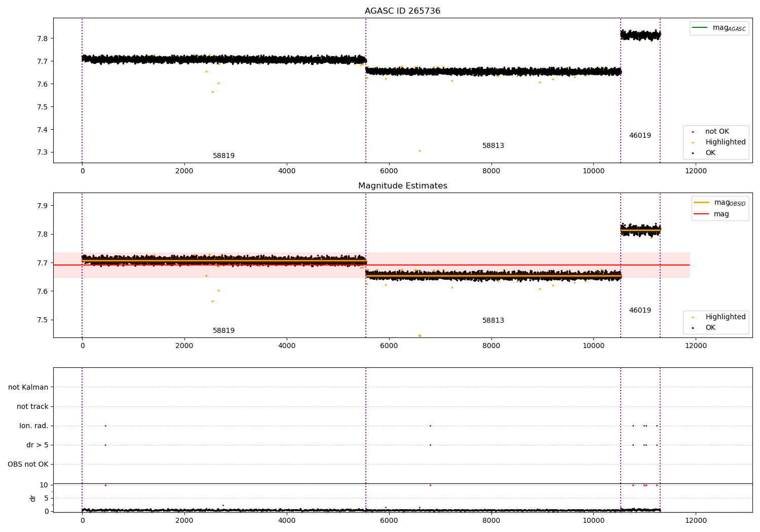This screenshot has height=532, width=760.
Task: Click obsid label 58813 in AGASC ID plot
Action: (x=493, y=146)
